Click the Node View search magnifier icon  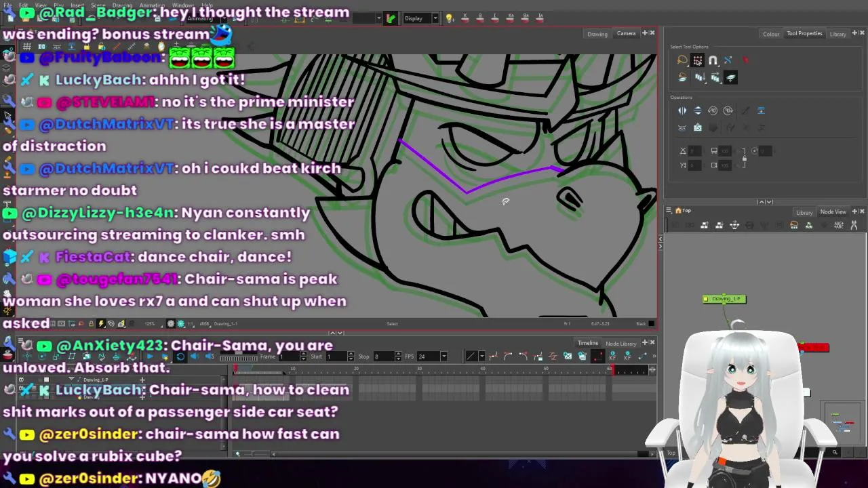point(835,452)
